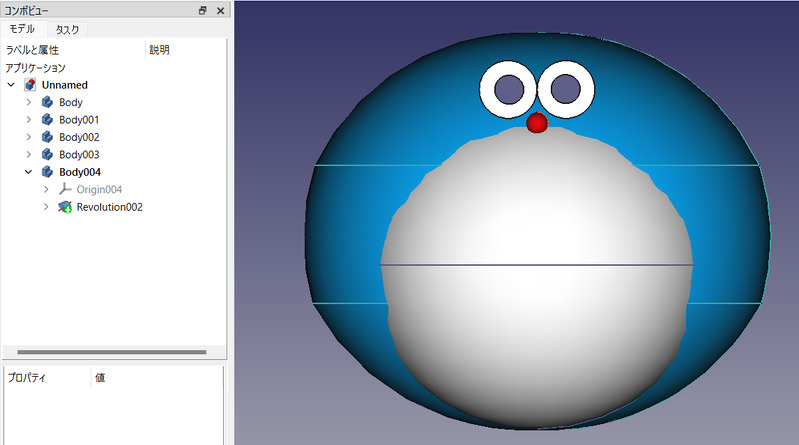Viewport: 799px width, 445px height.
Task: Expand the Body001 tree node
Action: pyautogui.click(x=29, y=119)
